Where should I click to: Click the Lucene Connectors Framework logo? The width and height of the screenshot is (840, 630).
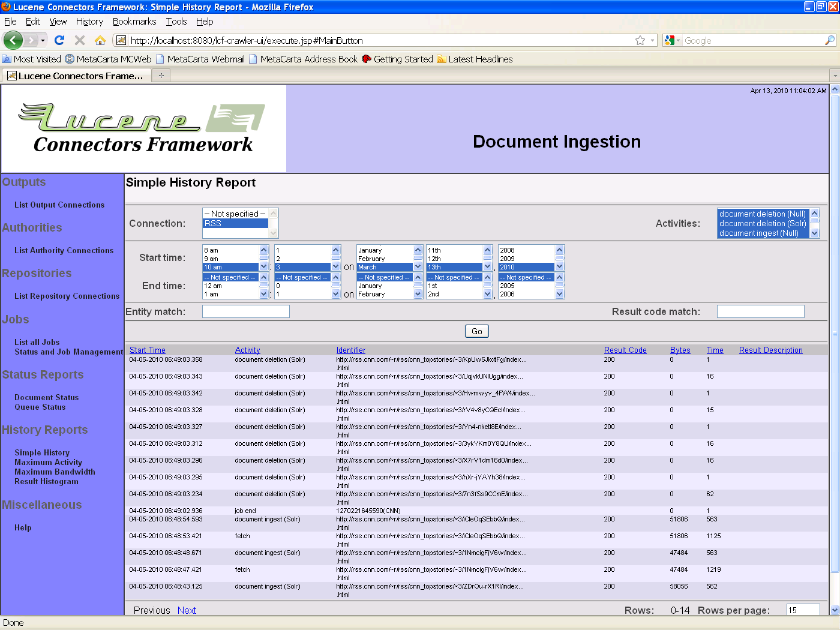(143, 128)
